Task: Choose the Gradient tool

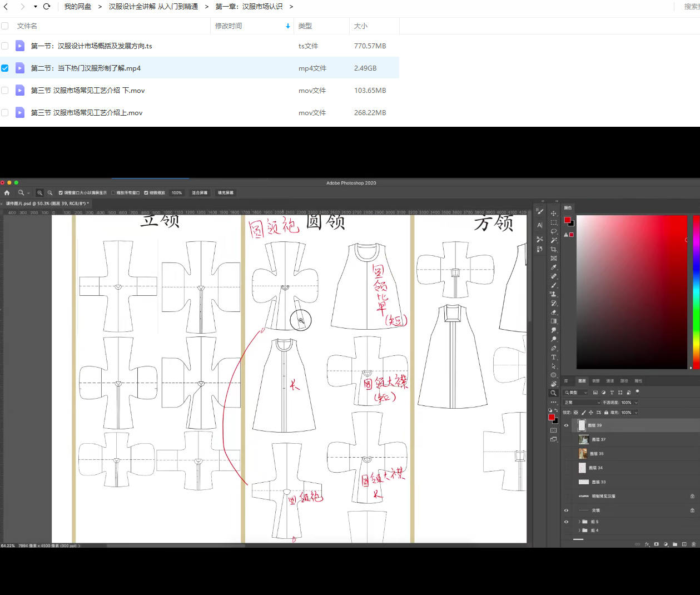Action: (x=553, y=321)
